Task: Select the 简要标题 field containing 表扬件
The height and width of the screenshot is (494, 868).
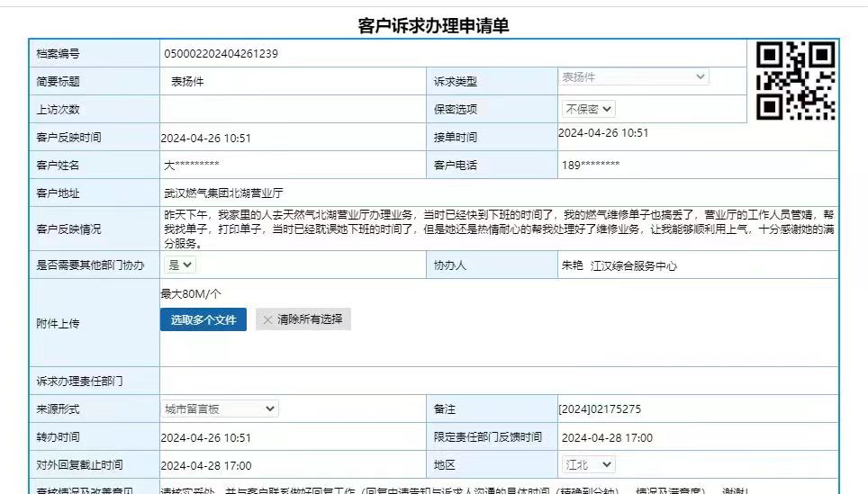Action: [x=293, y=81]
